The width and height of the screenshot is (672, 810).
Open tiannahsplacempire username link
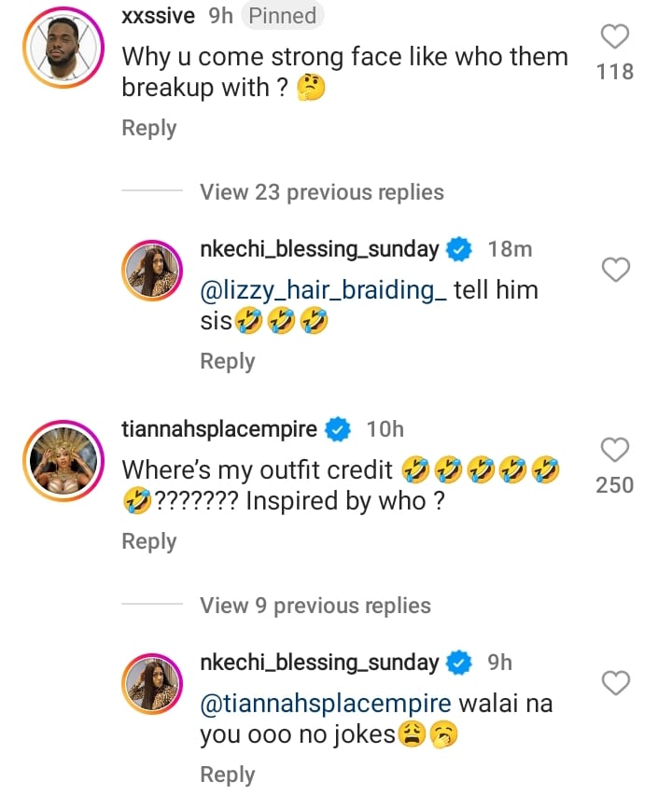point(219,429)
